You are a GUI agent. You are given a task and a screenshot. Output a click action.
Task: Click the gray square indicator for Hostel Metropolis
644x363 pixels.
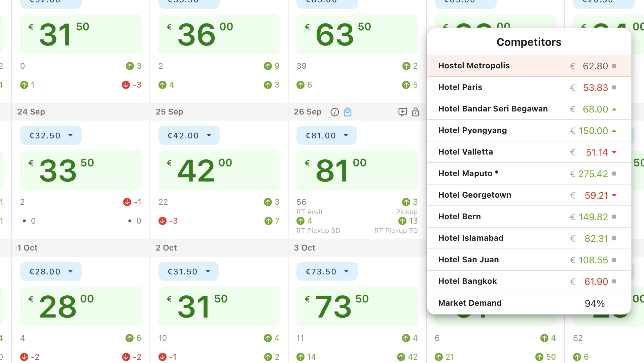(x=614, y=66)
